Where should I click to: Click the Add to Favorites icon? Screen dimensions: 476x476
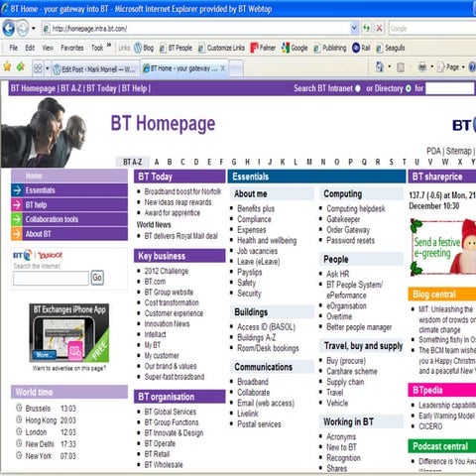point(21,67)
